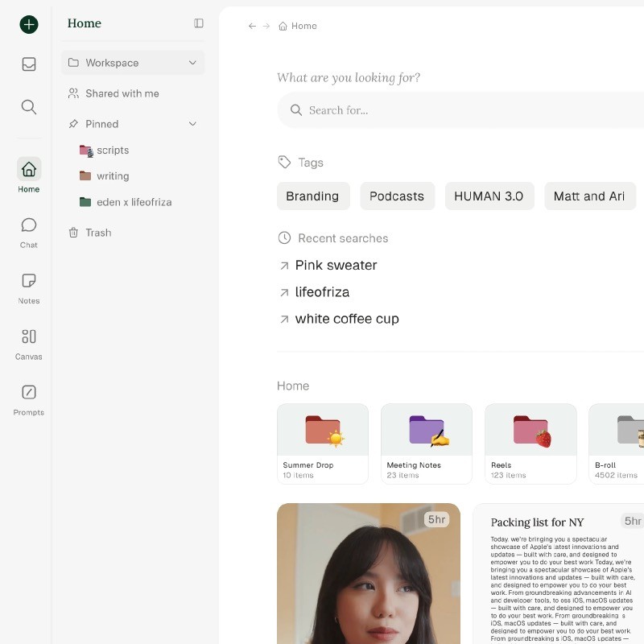Select the Matt and Ari tag
Image resolution: width=644 pixels, height=644 pixels.
coord(590,196)
